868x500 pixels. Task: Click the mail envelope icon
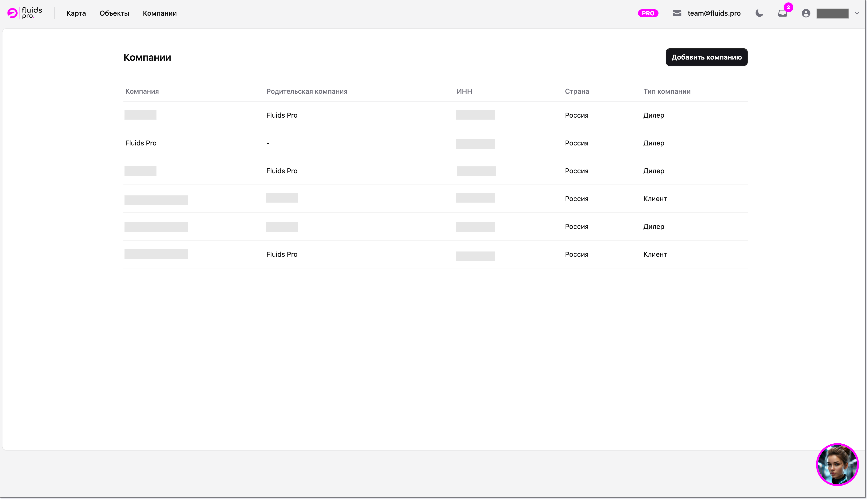click(677, 13)
